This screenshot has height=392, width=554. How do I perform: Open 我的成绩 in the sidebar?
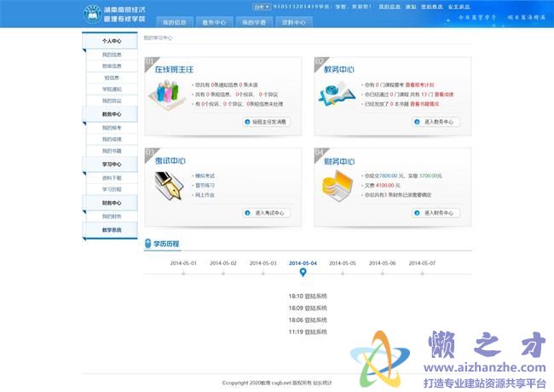tap(112, 139)
